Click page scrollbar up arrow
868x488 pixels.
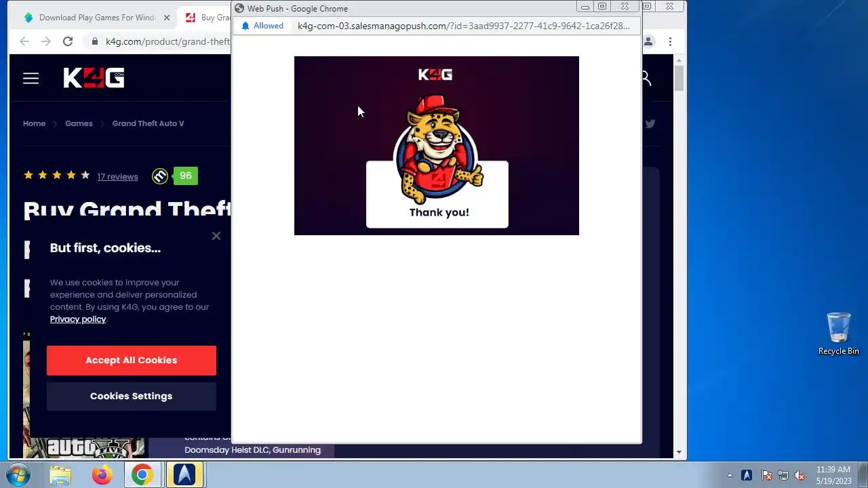click(x=679, y=61)
